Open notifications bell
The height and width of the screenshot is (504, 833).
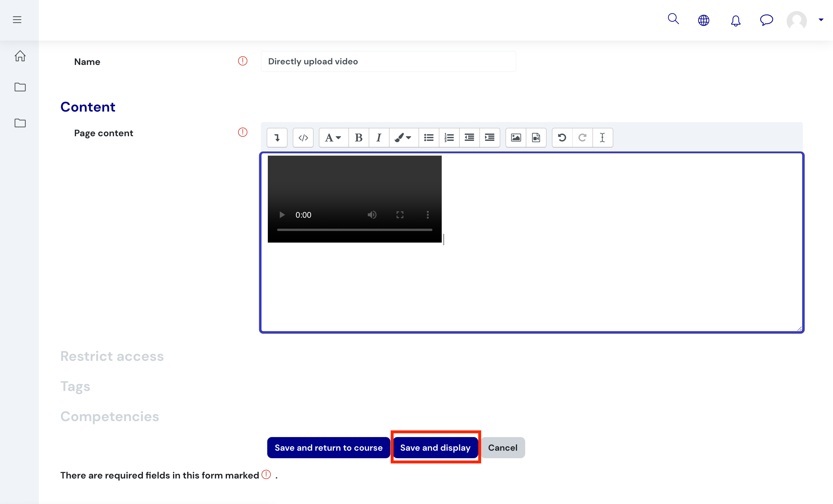tap(735, 20)
